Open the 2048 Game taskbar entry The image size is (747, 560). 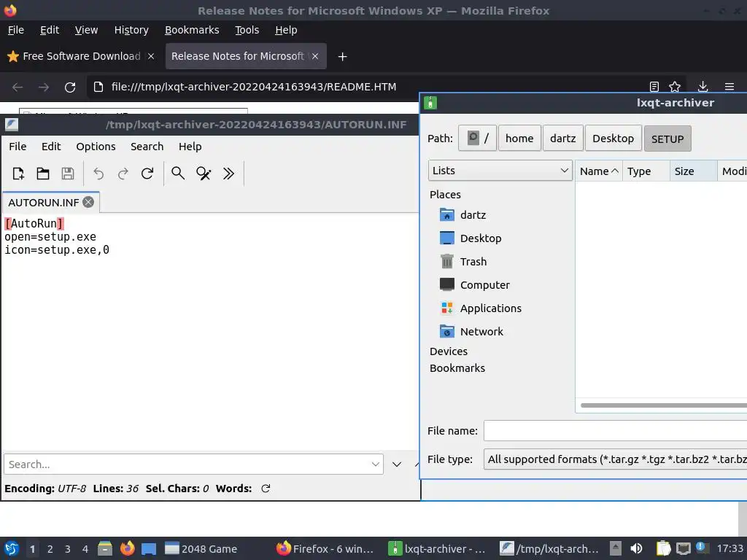(x=201, y=549)
